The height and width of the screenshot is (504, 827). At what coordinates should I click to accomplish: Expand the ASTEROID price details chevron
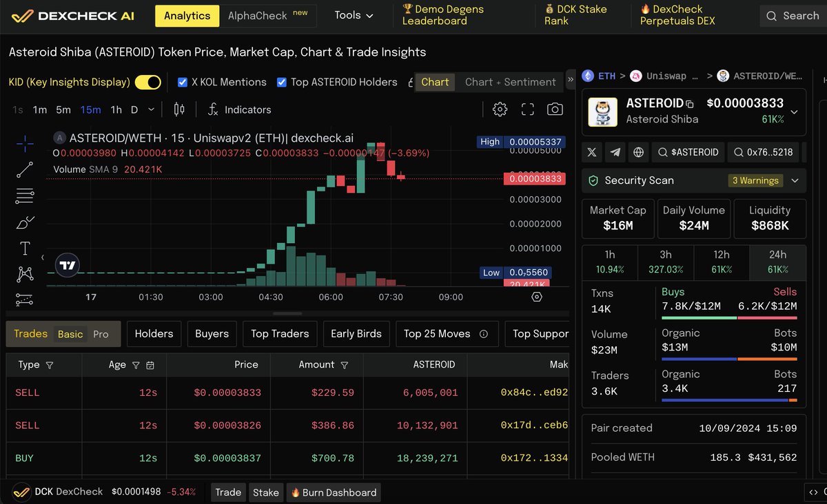(x=795, y=112)
